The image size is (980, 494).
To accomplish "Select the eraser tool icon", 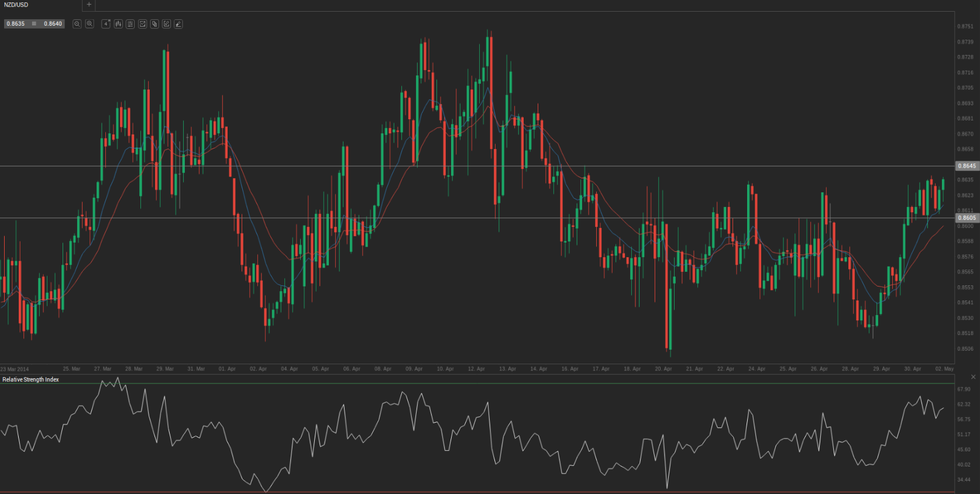I will (x=178, y=24).
